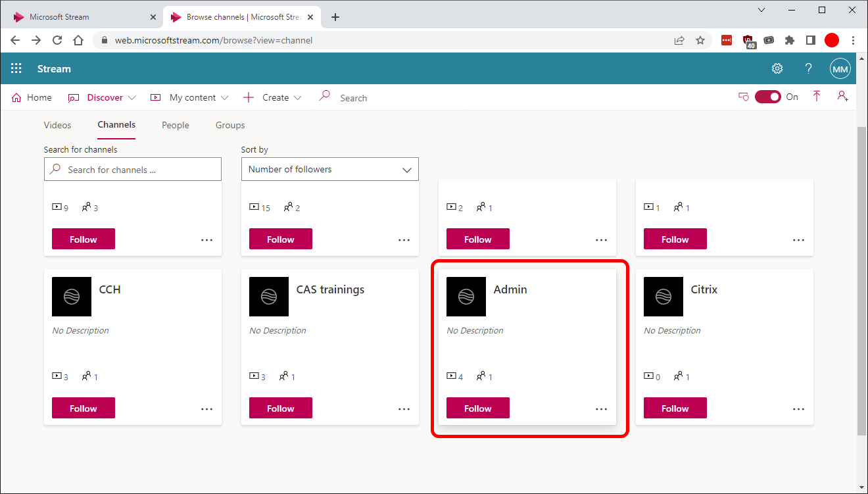Click the CAS trainings channel thumbnail
The image size is (868, 494).
pos(269,297)
